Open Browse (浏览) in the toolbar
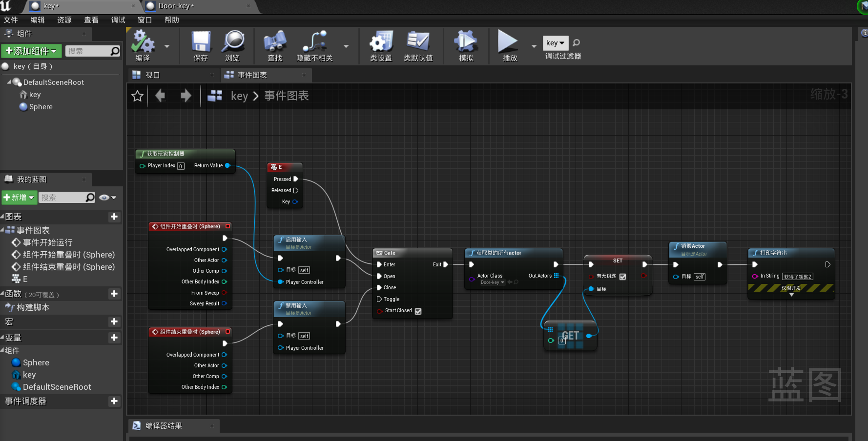Viewport: 868px width, 441px height. tap(233, 42)
